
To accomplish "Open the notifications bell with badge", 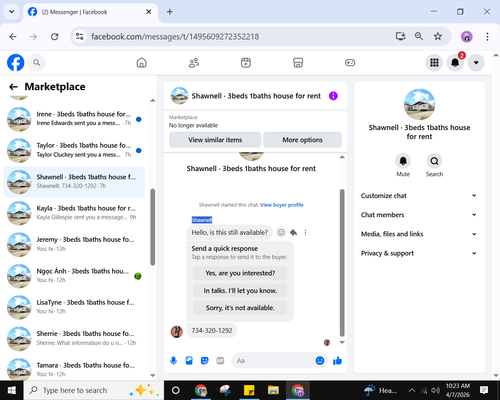I will click(x=455, y=63).
